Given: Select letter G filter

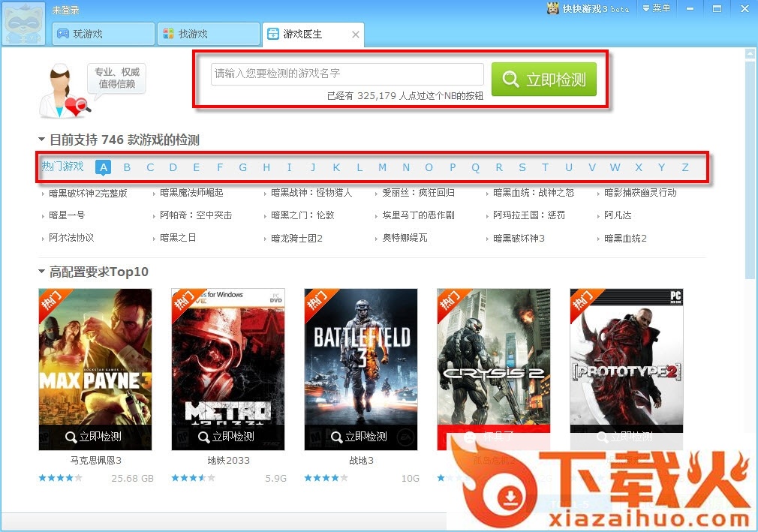Looking at the screenshot, I should tap(242, 167).
